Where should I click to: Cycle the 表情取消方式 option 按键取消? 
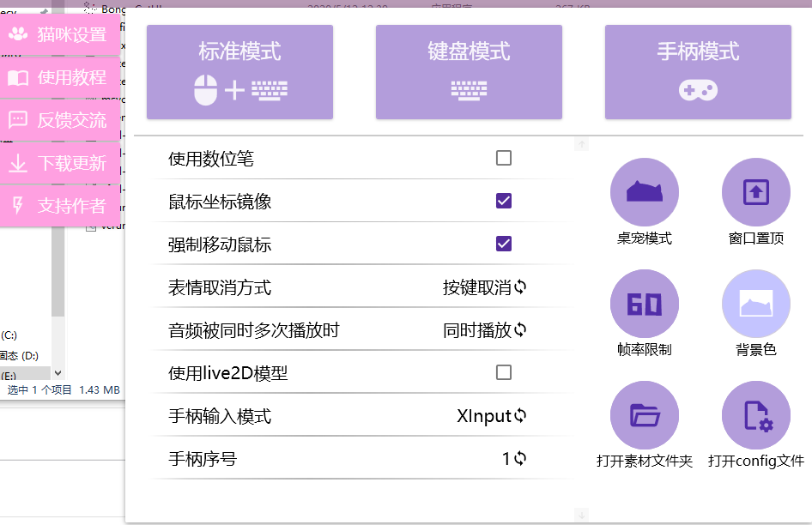coord(485,287)
